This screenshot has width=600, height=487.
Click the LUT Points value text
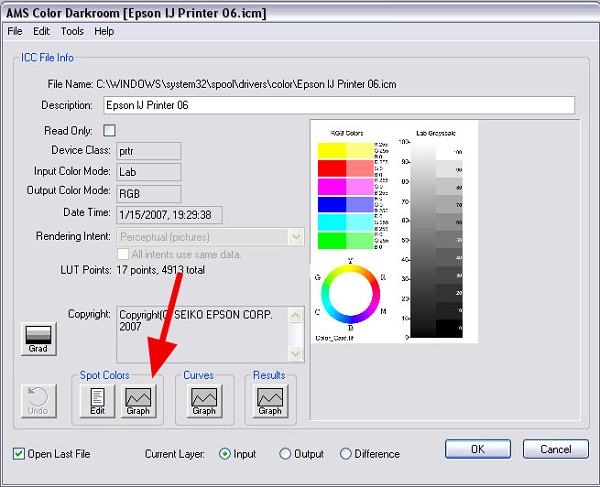(x=161, y=270)
